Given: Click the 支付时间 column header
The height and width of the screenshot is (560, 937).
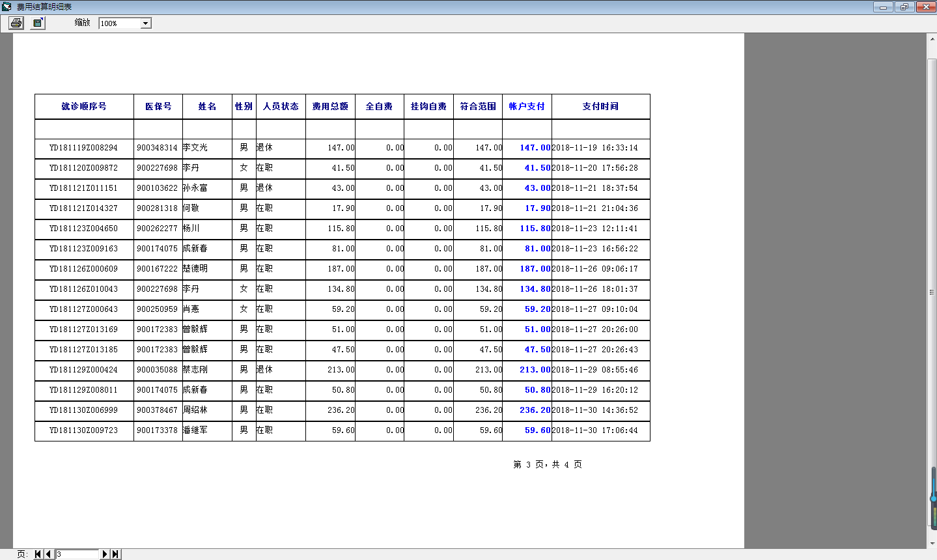Looking at the screenshot, I should click(600, 106).
